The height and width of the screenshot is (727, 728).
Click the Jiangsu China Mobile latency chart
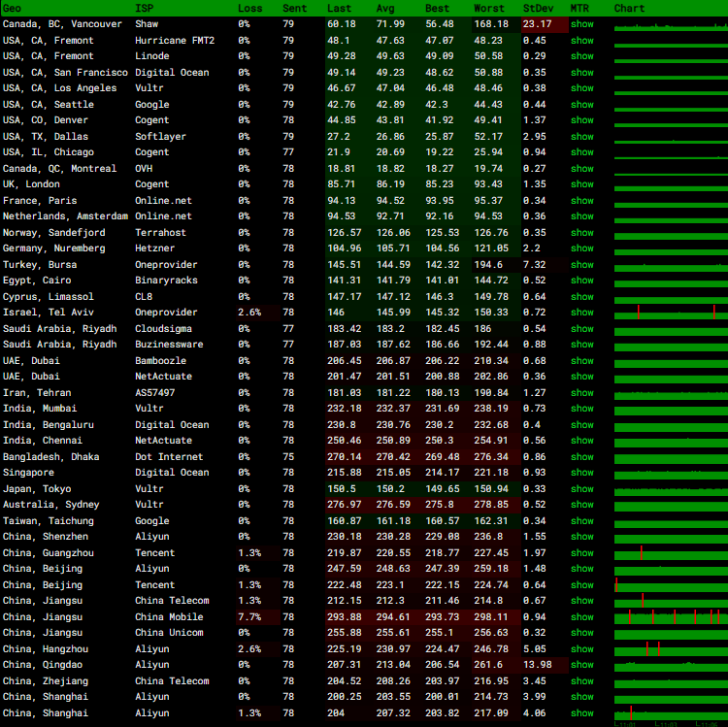pyautogui.click(x=671, y=617)
